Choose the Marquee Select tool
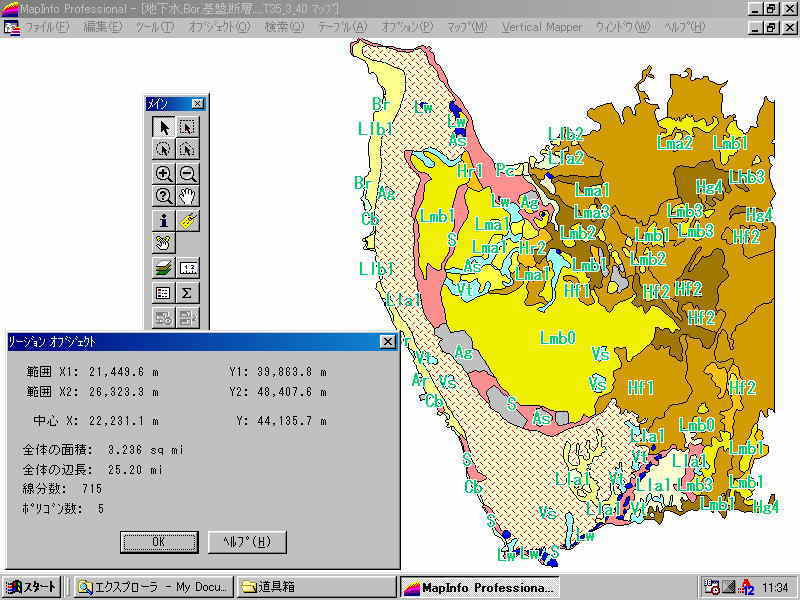This screenshot has height=600, width=800. point(188,127)
